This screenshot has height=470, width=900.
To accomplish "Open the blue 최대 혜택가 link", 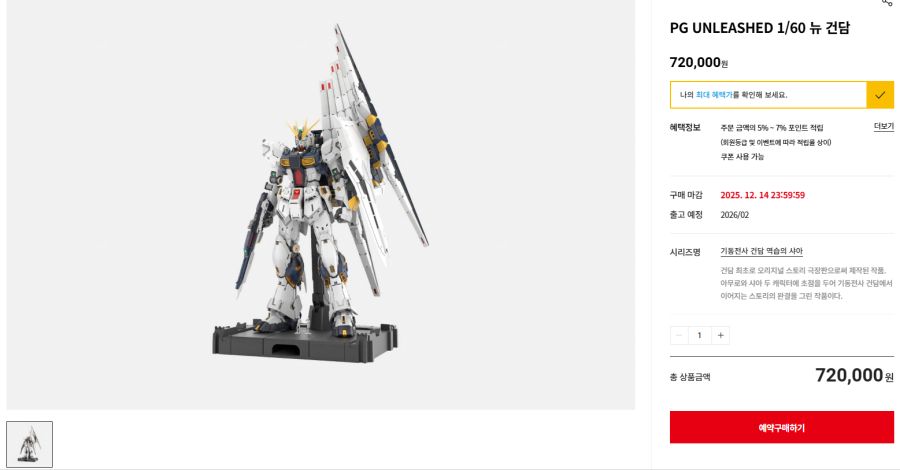I will 714,95.
